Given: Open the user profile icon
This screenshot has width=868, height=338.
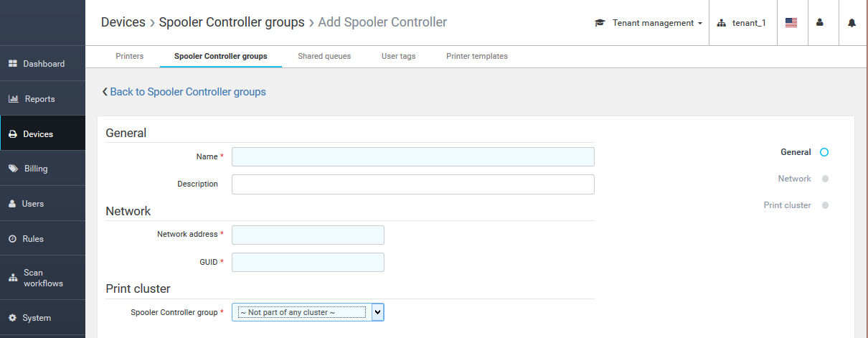Looking at the screenshot, I should coord(820,23).
